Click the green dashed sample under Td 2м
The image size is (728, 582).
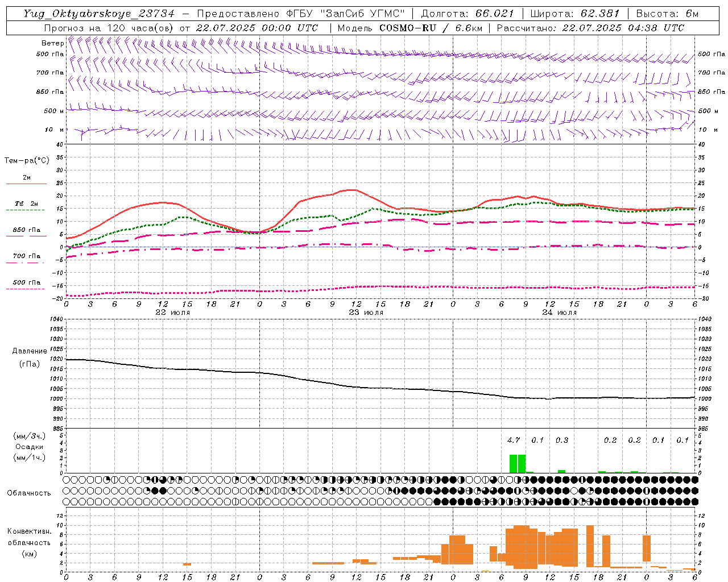coord(25,210)
